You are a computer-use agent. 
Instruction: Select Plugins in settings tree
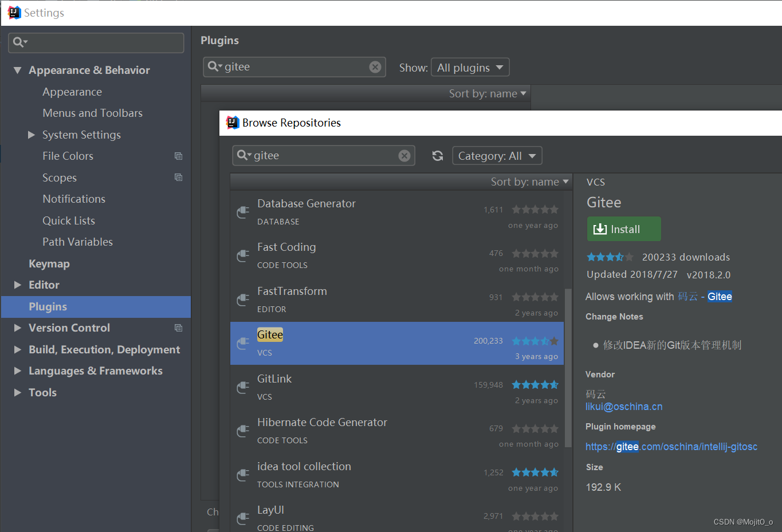tap(96, 306)
